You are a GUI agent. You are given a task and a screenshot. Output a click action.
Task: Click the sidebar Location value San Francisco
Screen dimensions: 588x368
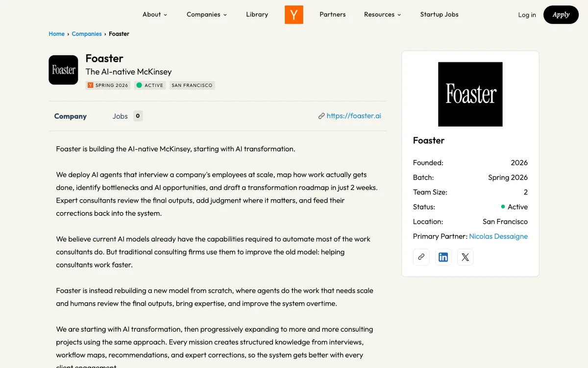505,221
